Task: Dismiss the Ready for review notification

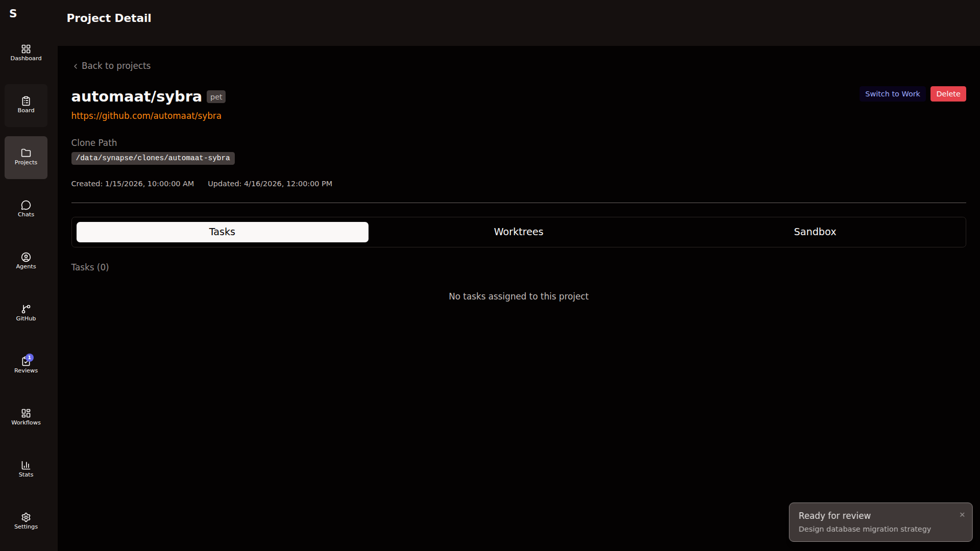Action: (962, 515)
